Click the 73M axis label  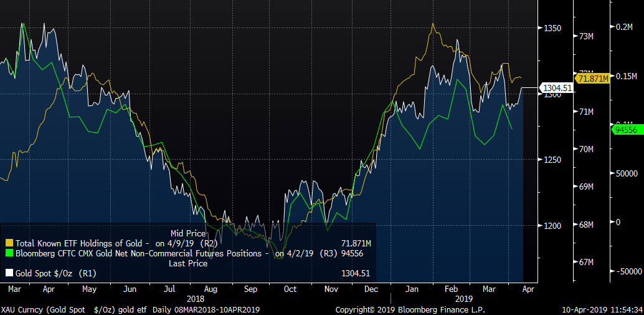(585, 37)
